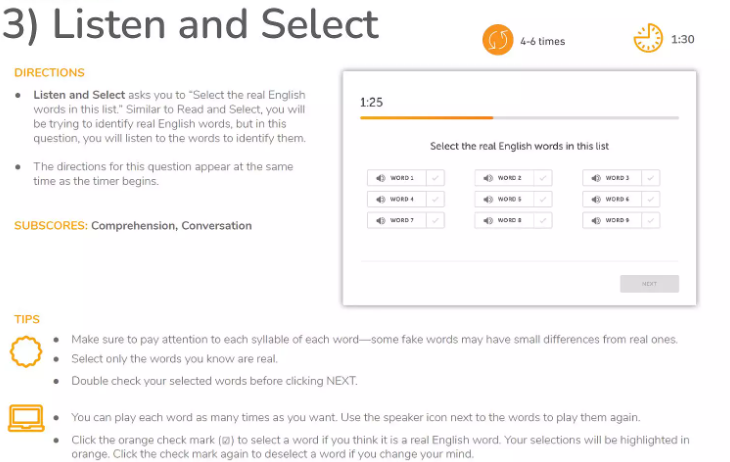The height and width of the screenshot is (462, 730).
Task: Click the WORD 6 label button
Action: click(x=612, y=199)
